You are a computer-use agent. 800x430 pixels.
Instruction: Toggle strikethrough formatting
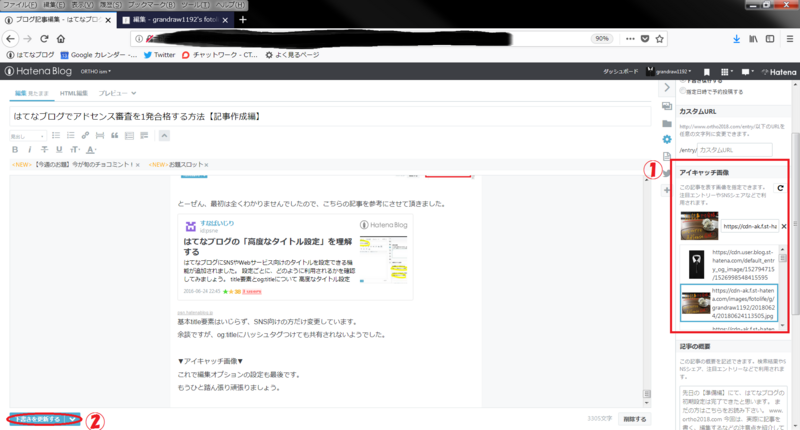point(44,149)
